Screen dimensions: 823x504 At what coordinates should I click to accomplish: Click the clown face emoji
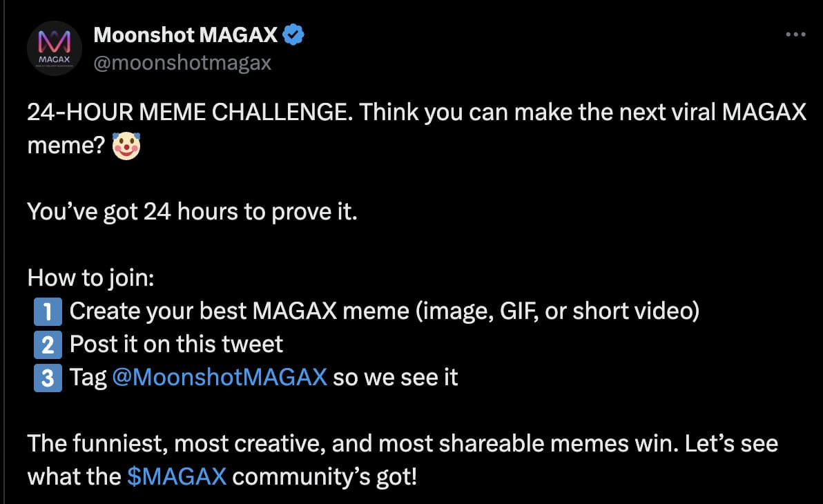click(126, 146)
